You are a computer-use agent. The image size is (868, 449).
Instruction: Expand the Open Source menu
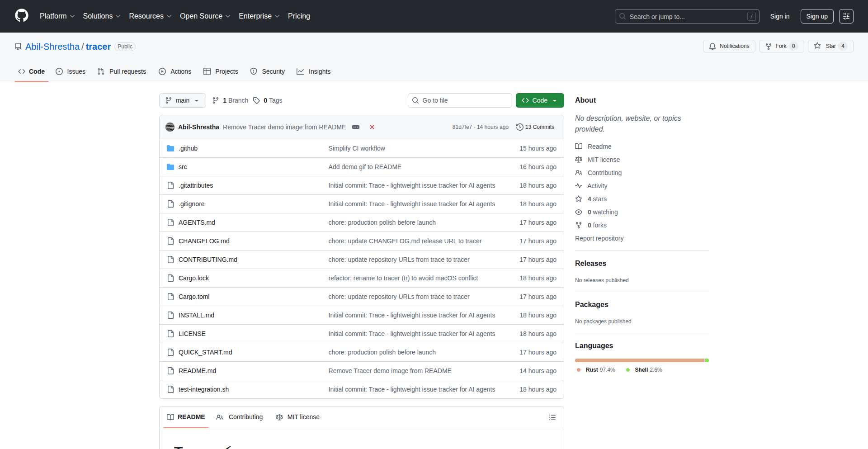(x=205, y=16)
